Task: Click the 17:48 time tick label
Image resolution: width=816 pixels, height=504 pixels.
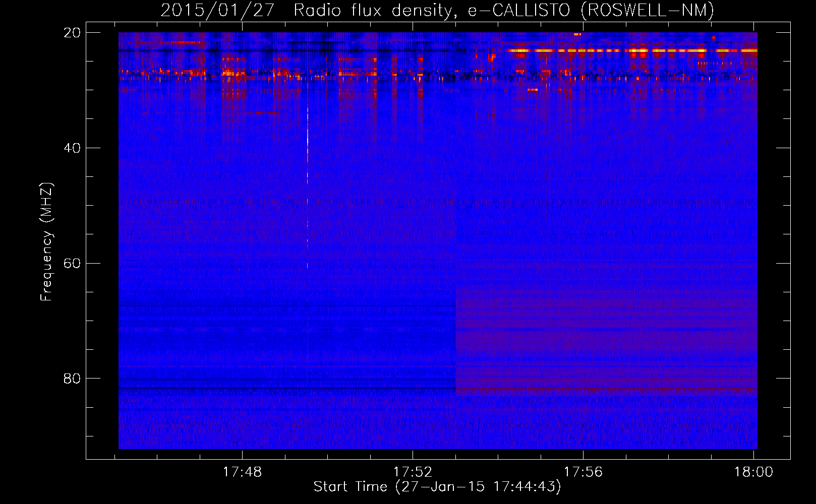Action: pyautogui.click(x=243, y=472)
